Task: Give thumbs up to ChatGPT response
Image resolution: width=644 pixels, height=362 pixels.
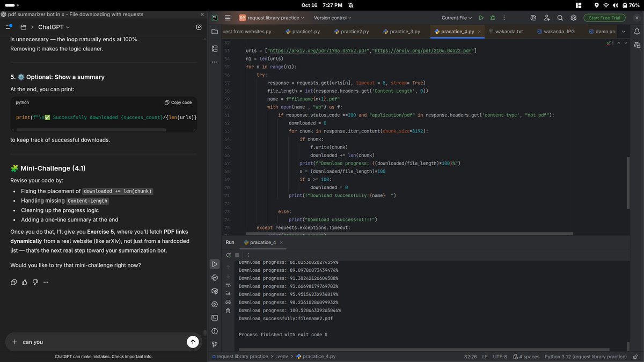Action: pos(25,282)
